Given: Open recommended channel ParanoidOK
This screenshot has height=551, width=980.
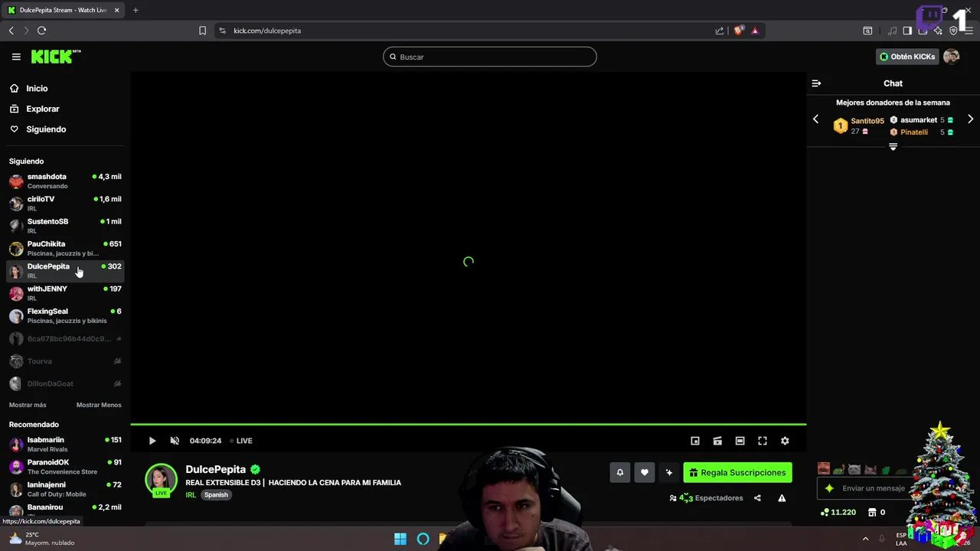Looking at the screenshot, I should 65,467.
